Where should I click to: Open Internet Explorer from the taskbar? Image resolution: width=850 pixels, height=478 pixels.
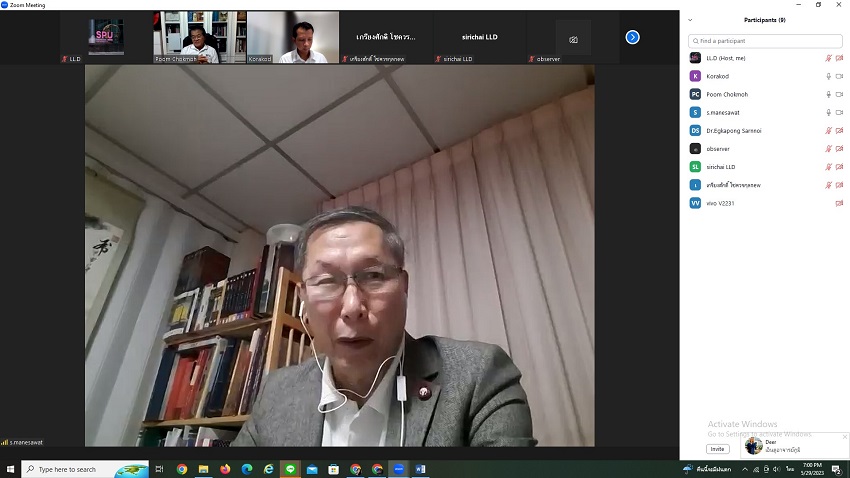pos(268,469)
